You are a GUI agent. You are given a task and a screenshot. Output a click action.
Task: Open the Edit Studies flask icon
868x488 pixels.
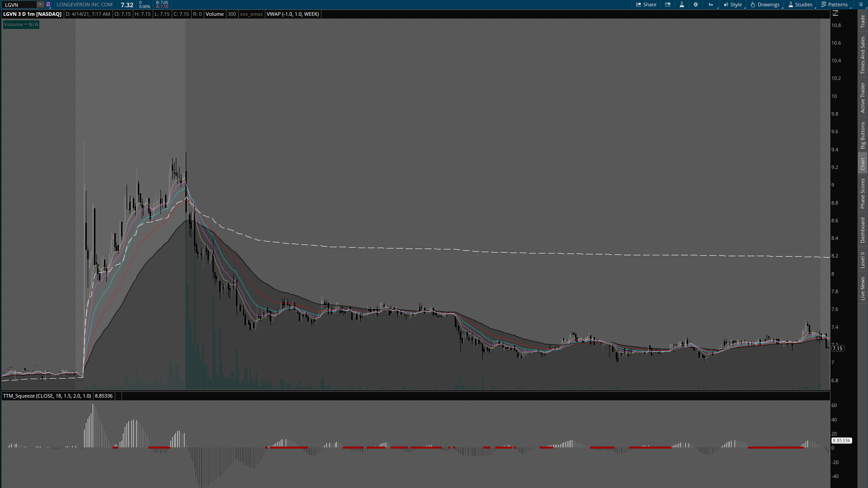(682, 5)
